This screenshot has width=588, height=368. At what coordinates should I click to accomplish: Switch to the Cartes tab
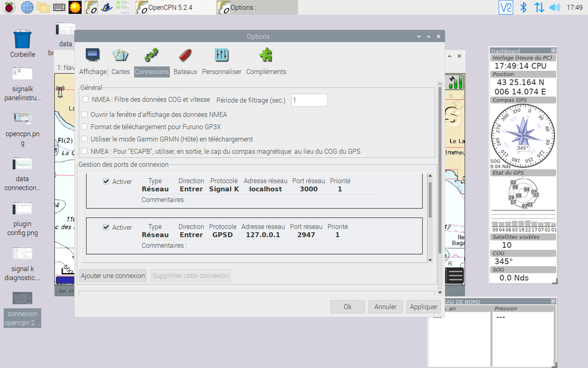click(x=121, y=72)
